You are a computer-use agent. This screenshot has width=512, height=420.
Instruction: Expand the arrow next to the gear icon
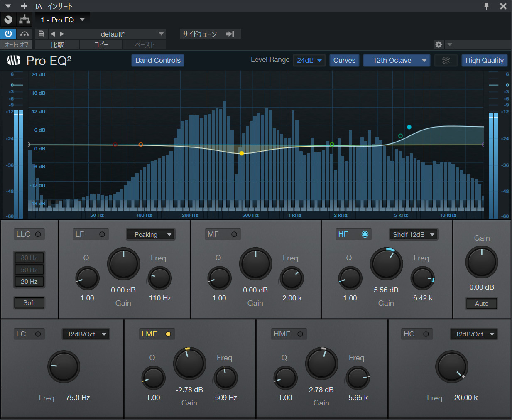pos(450,44)
